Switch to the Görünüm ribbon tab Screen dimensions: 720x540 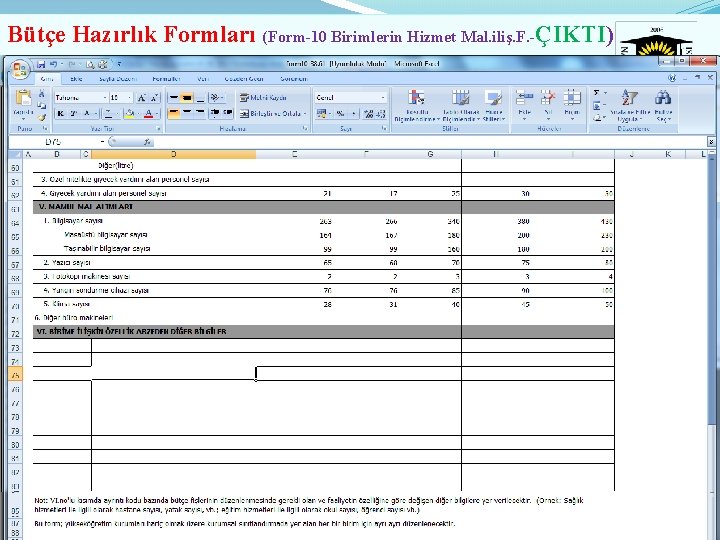pyautogui.click(x=293, y=79)
